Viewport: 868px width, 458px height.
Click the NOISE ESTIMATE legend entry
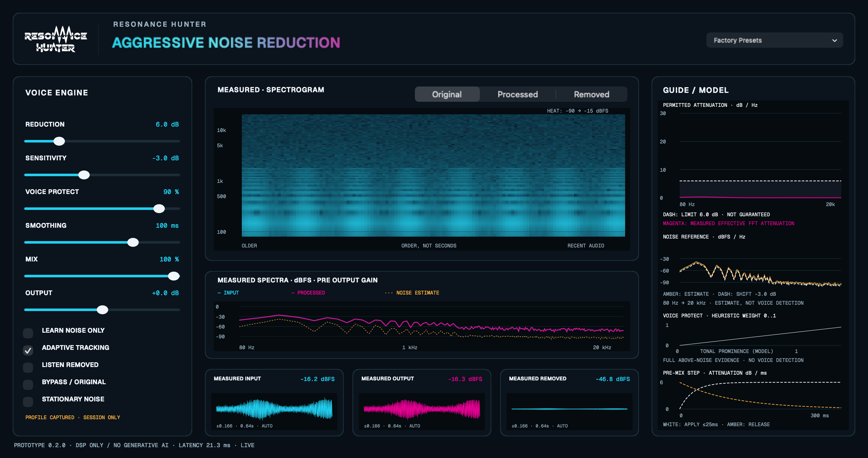412,293
